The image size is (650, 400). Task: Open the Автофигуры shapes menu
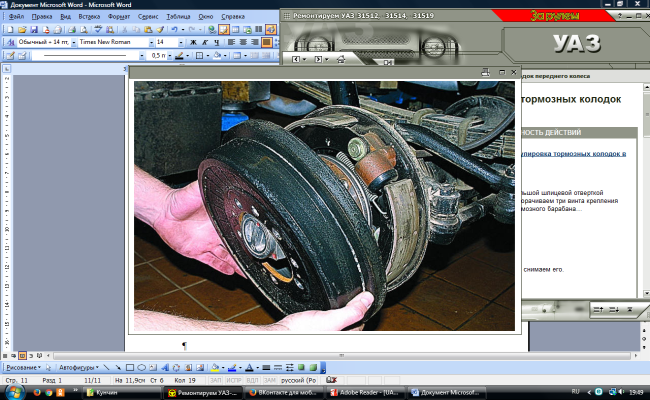(x=79, y=368)
